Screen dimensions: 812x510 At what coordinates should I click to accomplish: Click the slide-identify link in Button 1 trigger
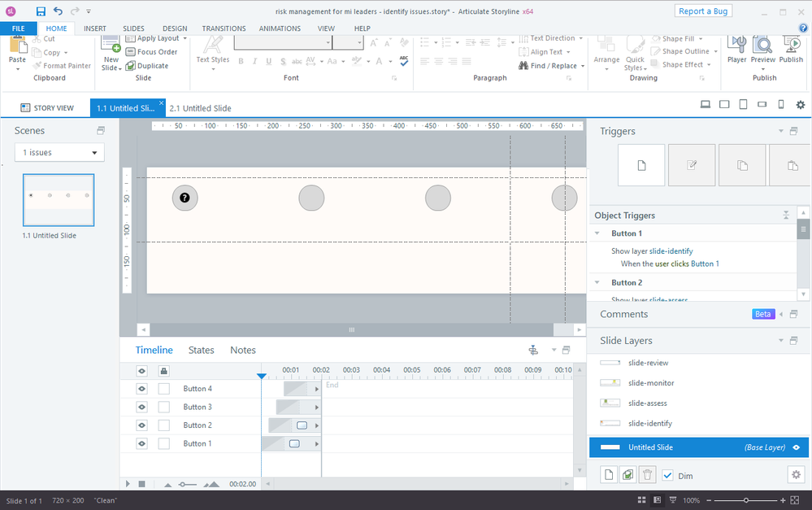click(x=671, y=251)
